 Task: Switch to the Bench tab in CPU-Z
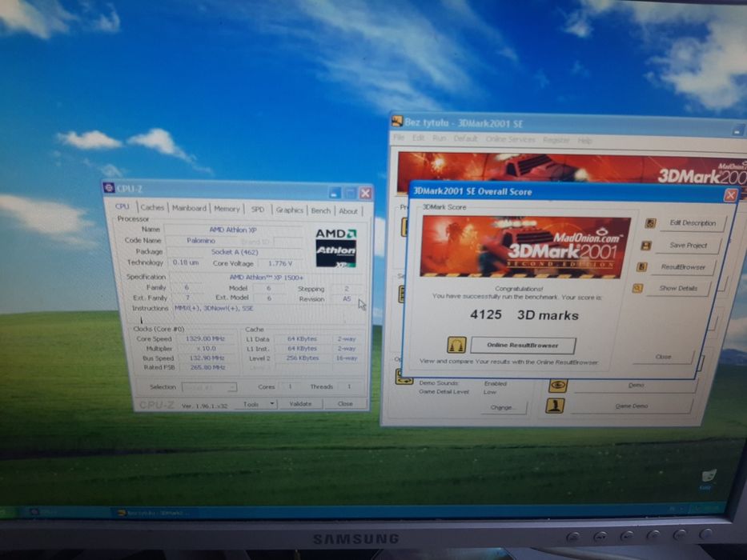coord(320,210)
